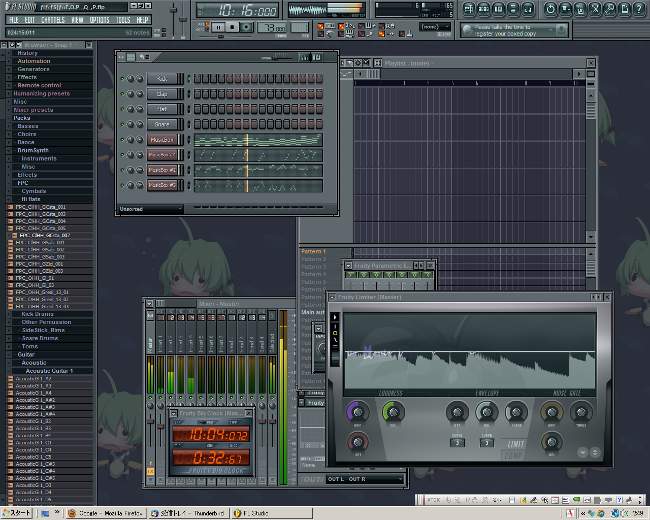Adjust the Fruity Limiter green saturation knob
The image size is (650, 520).
(393, 412)
